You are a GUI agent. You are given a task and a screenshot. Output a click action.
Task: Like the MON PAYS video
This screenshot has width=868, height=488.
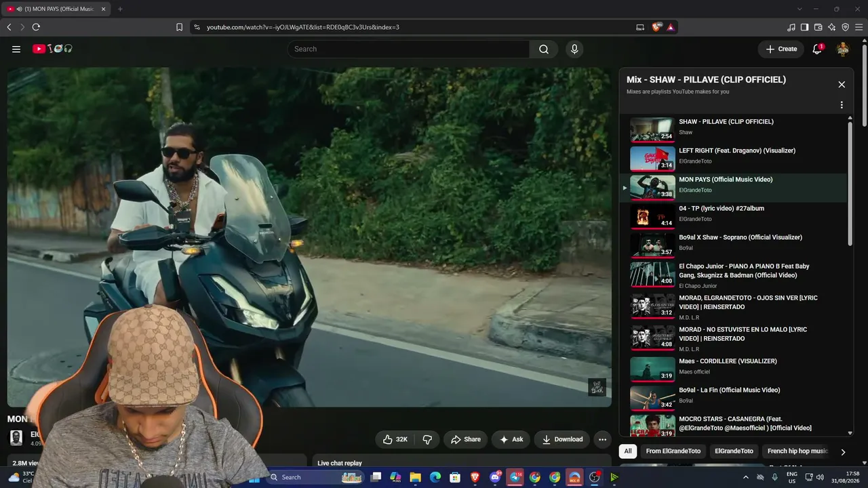pyautogui.click(x=395, y=439)
